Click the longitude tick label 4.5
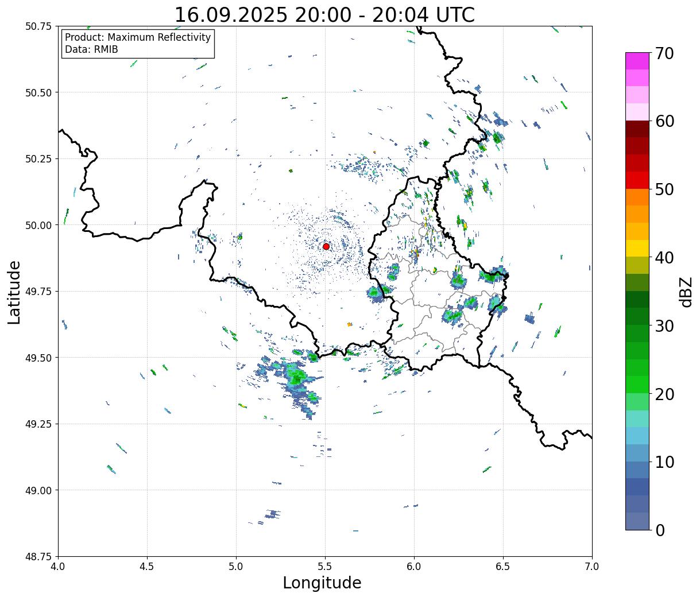This screenshot has height=597, width=700. (147, 567)
